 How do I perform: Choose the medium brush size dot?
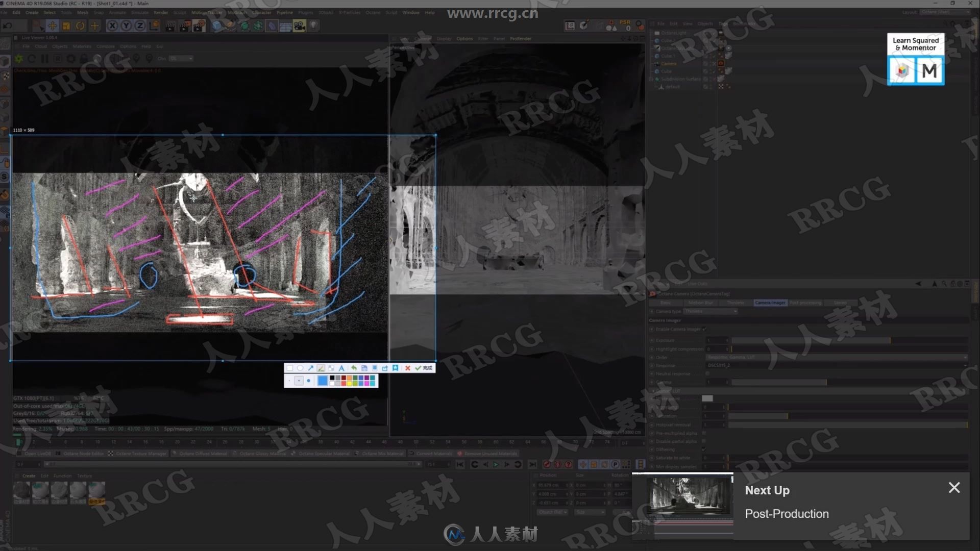pyautogui.click(x=299, y=381)
